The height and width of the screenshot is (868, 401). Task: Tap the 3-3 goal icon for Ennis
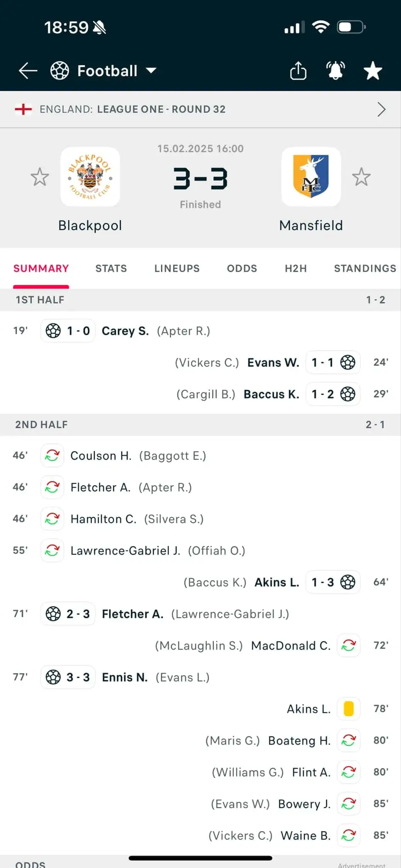tap(53, 677)
